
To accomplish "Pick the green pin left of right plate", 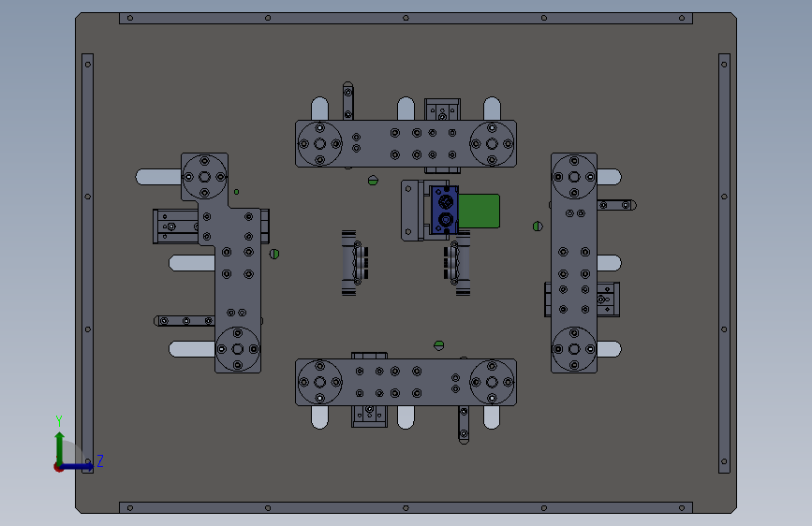I will pos(538,226).
